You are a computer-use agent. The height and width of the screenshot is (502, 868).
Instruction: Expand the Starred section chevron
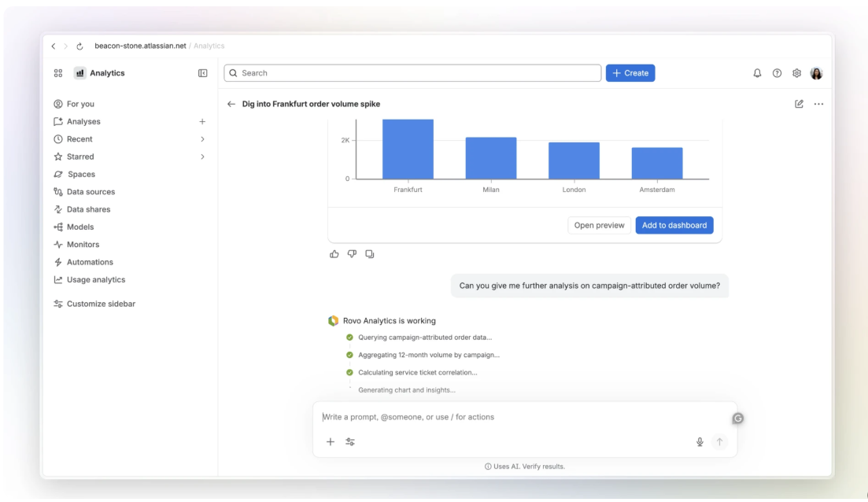click(x=202, y=157)
